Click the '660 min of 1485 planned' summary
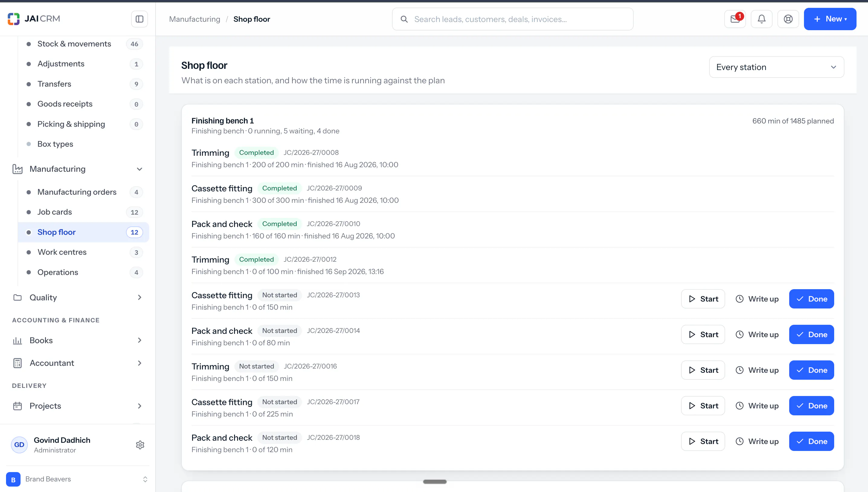The image size is (868, 492). (x=793, y=121)
